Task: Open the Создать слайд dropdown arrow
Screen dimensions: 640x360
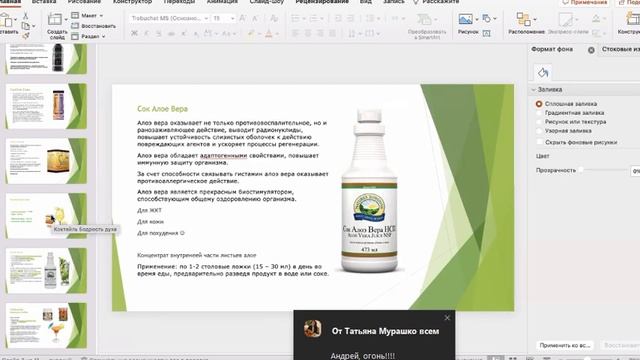Action: pyautogui.click(x=66, y=19)
